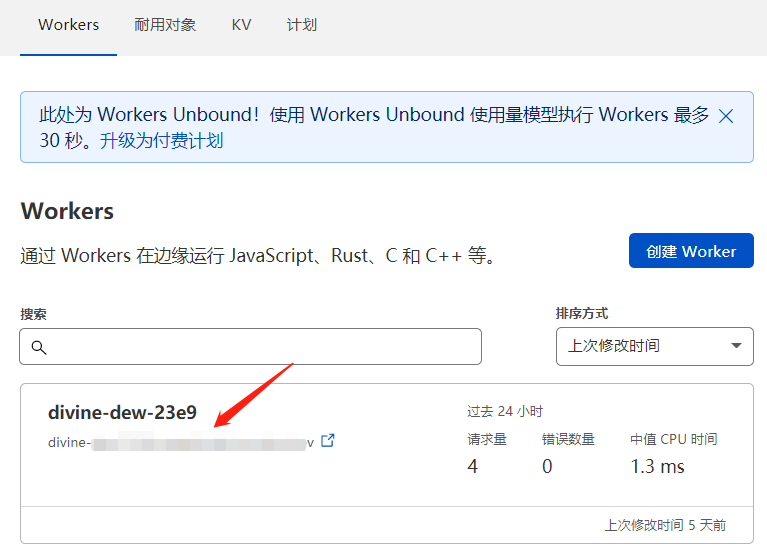Click the blurred divine- worker URL
This screenshot has height=554, width=767.
[181, 443]
